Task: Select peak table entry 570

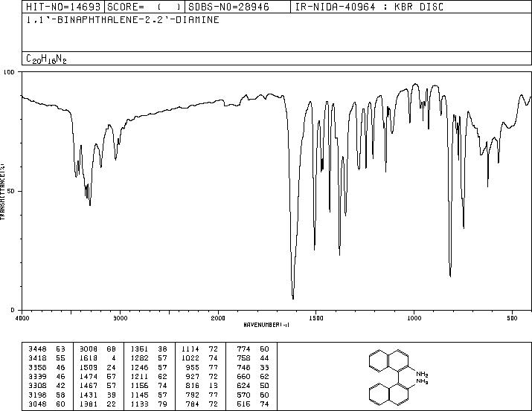Action: [x=253, y=395]
